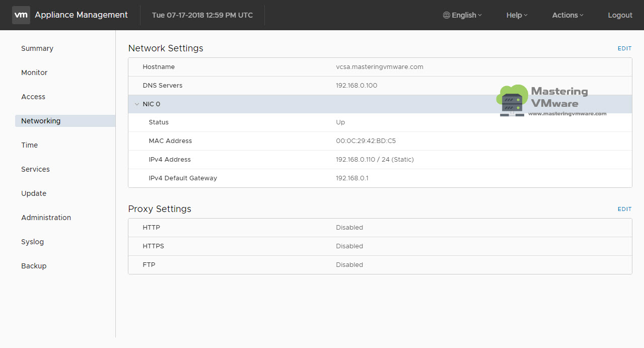Open the Time settings page

point(29,145)
